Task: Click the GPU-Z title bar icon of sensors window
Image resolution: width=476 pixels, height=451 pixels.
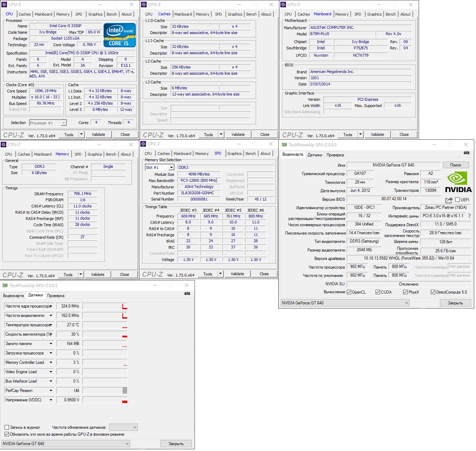Action: click(5, 285)
